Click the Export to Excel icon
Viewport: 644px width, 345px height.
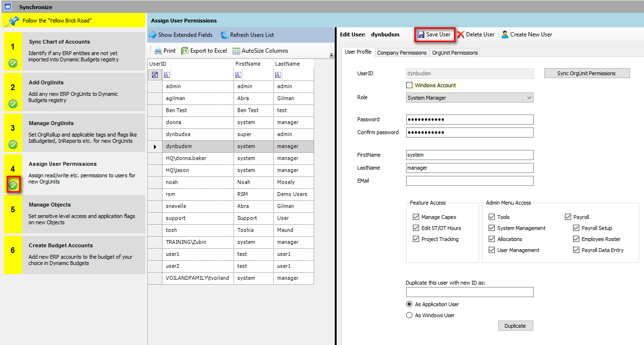185,51
